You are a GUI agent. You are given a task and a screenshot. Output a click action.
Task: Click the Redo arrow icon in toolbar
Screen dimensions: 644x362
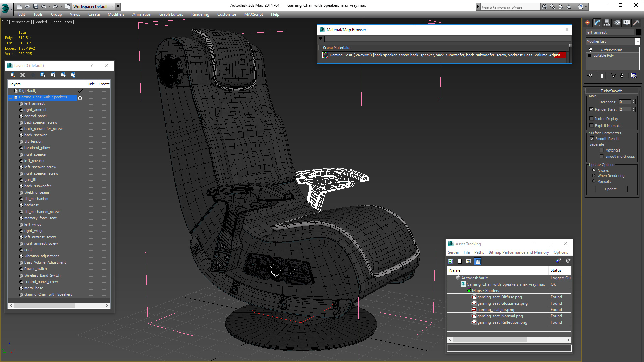(55, 6)
